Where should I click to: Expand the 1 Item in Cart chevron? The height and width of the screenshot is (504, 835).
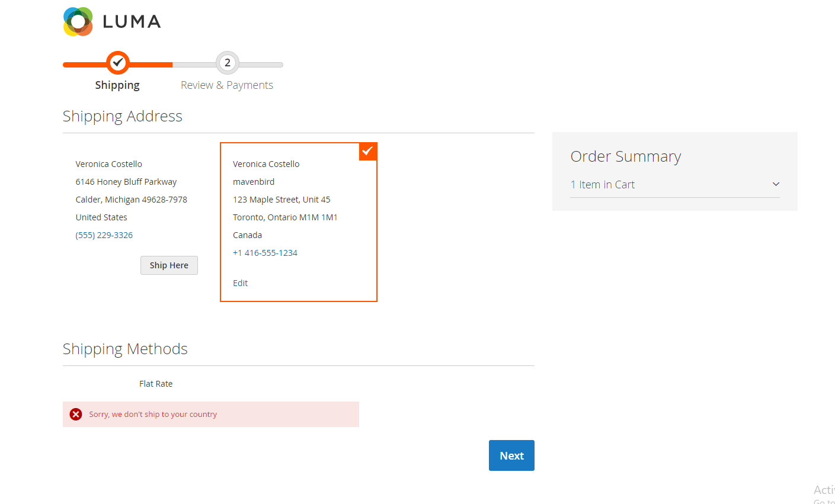pyautogui.click(x=776, y=184)
